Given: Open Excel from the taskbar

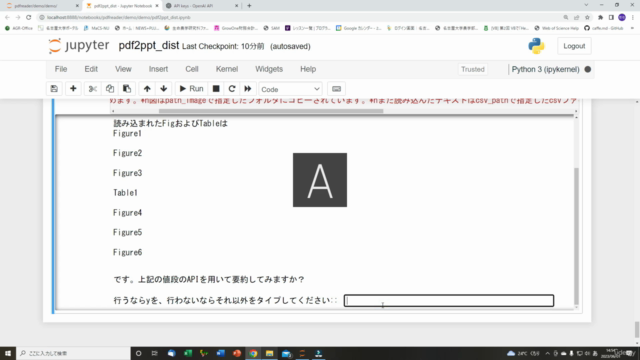Looking at the screenshot, I should click(x=188, y=353).
